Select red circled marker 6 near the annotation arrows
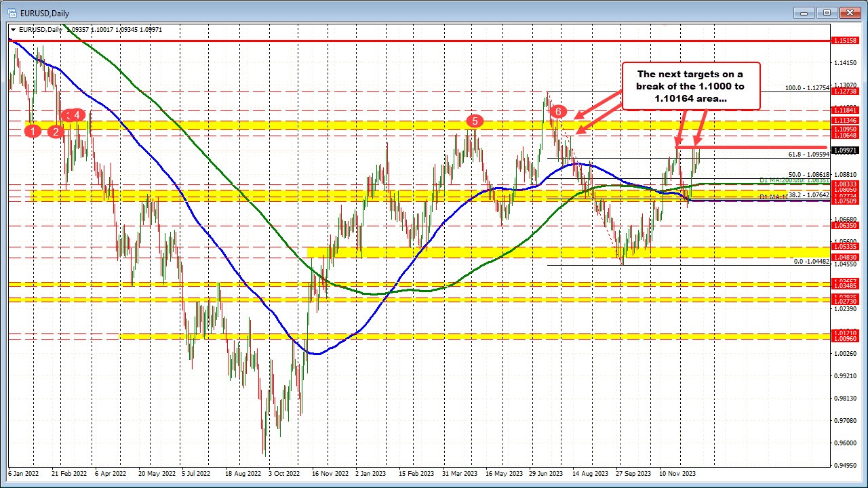 coord(558,111)
